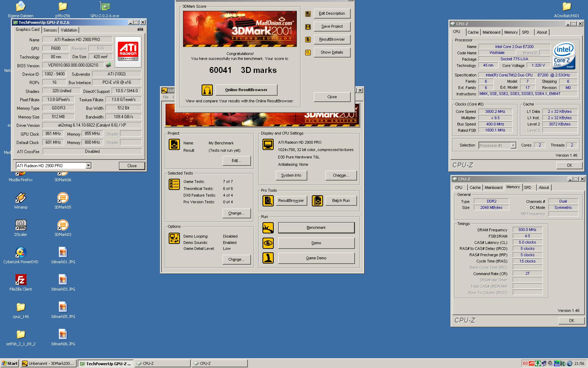Click the Game Demo joystick icon
588x368 pixels.
coord(268,258)
